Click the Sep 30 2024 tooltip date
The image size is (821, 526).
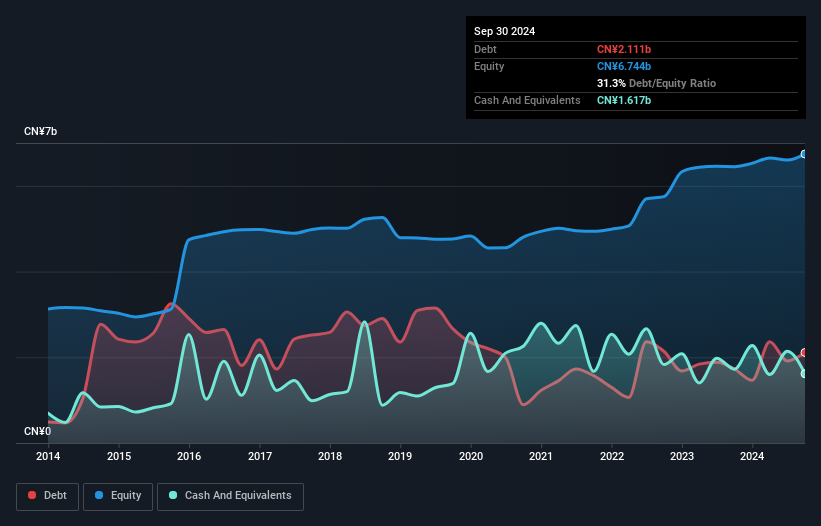[x=504, y=31]
